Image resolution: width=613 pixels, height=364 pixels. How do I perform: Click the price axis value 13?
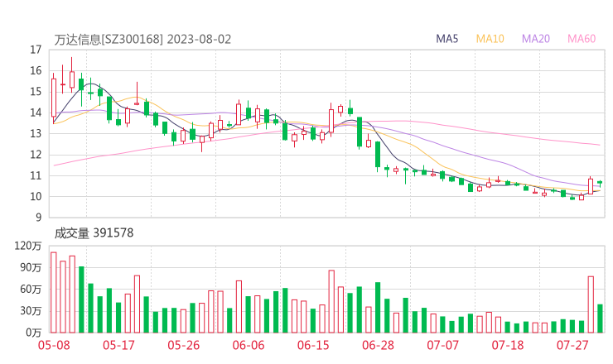(36, 133)
